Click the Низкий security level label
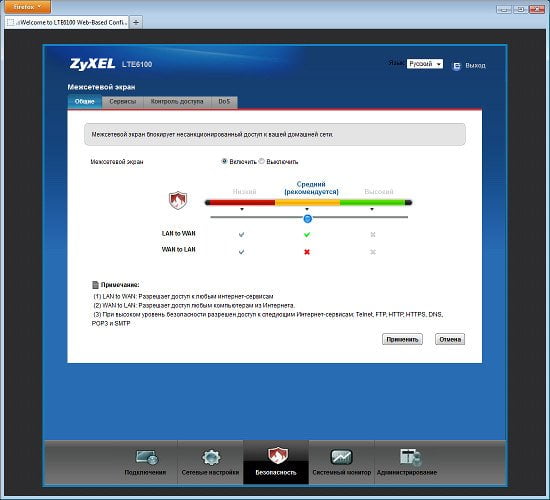Screen dimensions: 550x500 pyautogui.click(x=244, y=192)
